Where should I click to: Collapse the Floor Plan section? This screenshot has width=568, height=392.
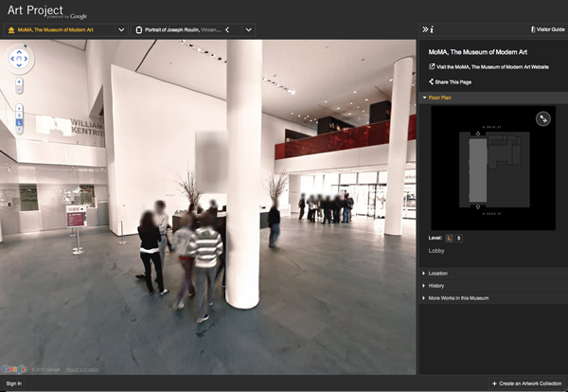point(493,98)
